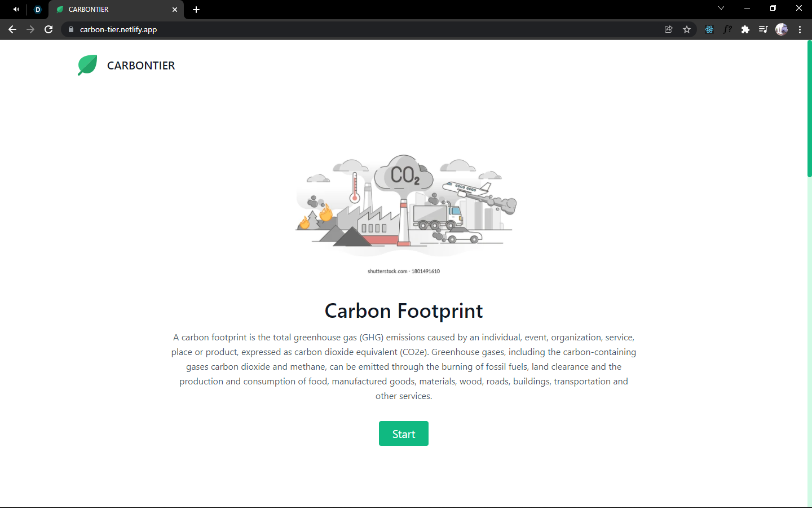The image size is (812, 508).
Task: Navigate back with the back arrow
Action: point(12,29)
